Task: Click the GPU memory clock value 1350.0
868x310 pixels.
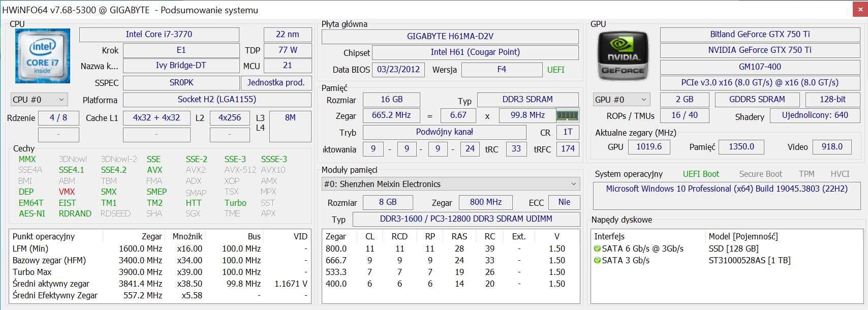Action: [x=741, y=147]
